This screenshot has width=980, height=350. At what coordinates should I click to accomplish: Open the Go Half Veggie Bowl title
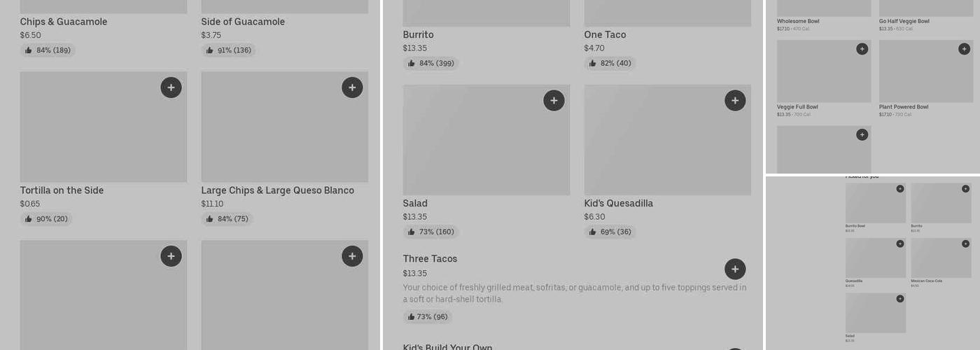coord(904,21)
